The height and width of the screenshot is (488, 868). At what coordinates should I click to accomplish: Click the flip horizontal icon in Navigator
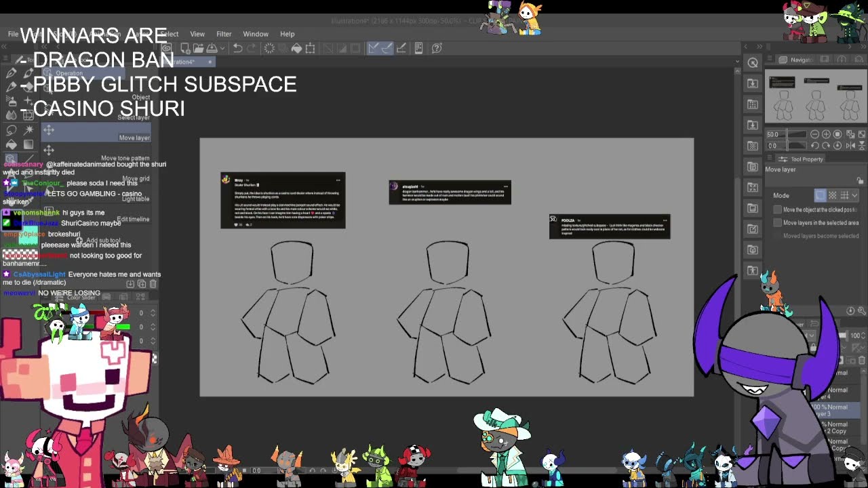coord(850,146)
